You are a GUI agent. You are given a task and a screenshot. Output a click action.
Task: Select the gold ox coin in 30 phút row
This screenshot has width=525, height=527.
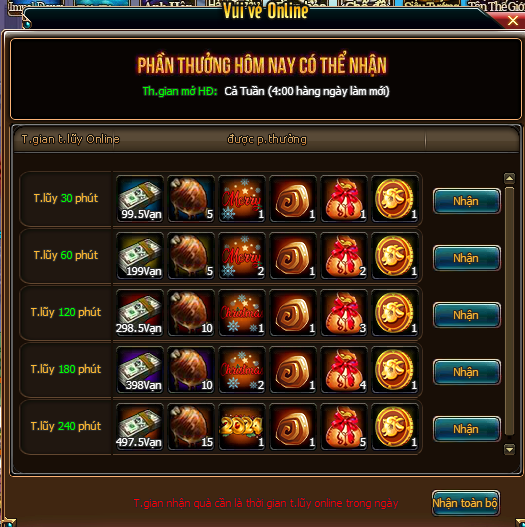tap(395, 199)
